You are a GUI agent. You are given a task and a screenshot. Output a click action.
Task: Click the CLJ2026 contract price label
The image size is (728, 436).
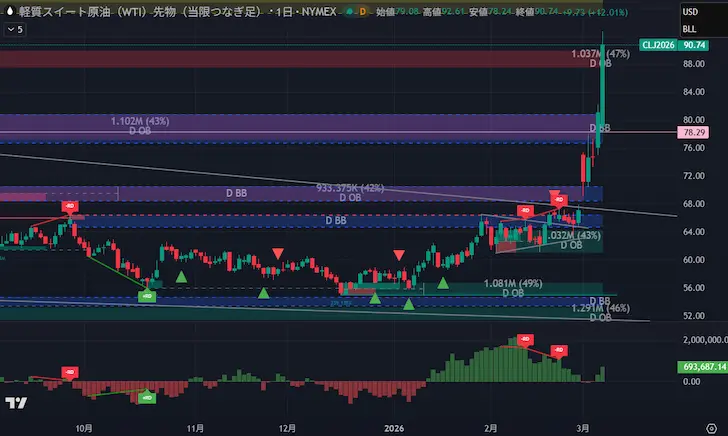[x=661, y=45]
